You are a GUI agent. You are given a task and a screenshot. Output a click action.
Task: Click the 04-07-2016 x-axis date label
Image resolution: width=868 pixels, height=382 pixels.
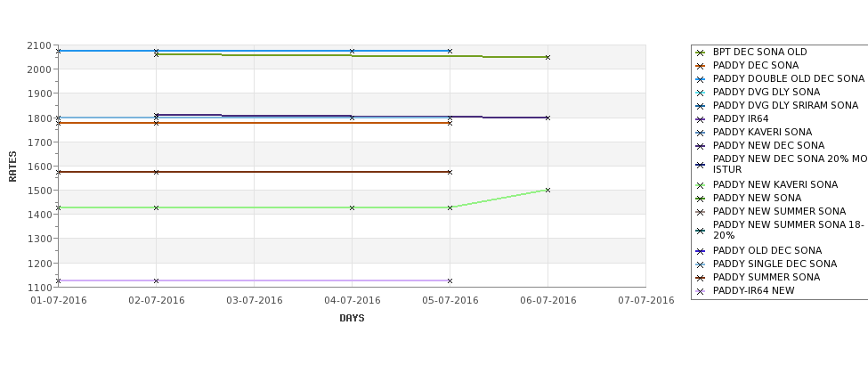(352, 301)
